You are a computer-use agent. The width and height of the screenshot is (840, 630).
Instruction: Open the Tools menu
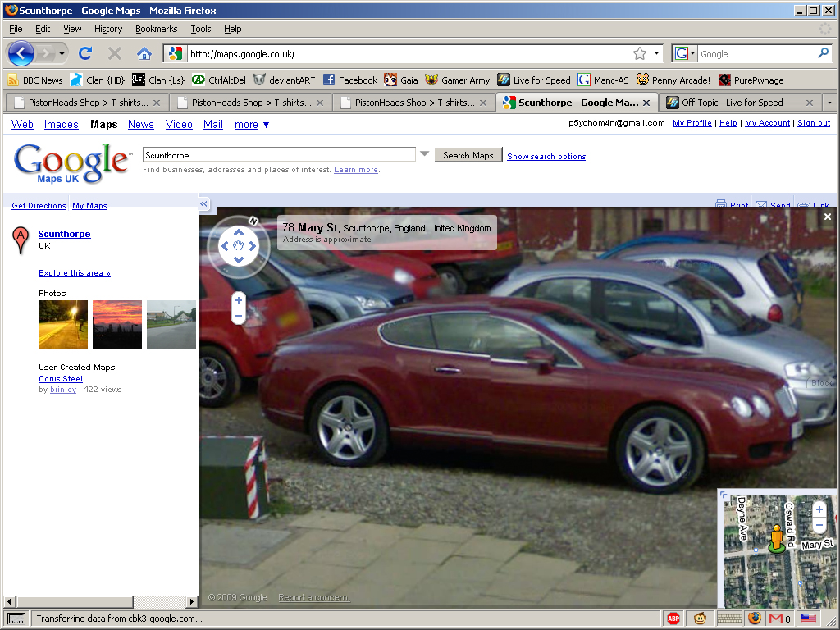[200, 29]
